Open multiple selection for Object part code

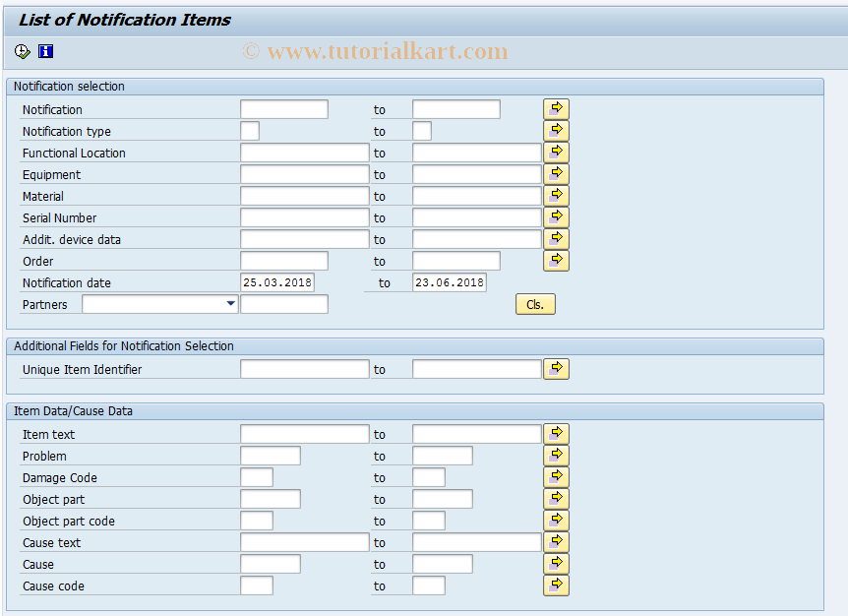tap(556, 520)
